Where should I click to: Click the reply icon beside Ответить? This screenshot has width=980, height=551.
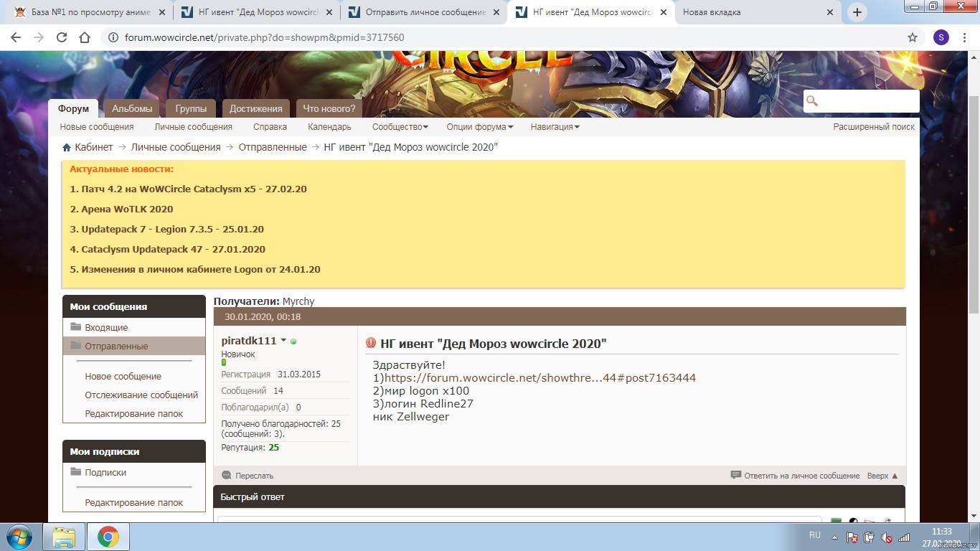point(735,475)
